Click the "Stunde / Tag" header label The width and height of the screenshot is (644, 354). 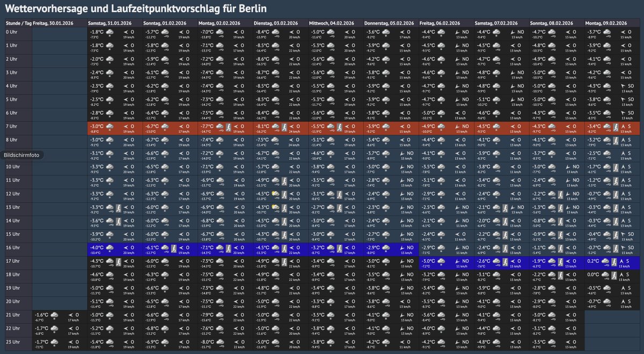coord(18,24)
